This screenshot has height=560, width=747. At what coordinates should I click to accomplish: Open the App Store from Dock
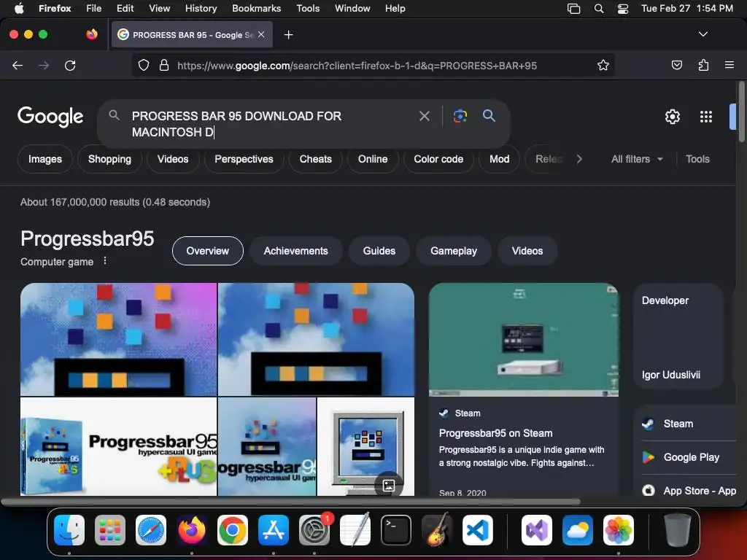pos(274,530)
